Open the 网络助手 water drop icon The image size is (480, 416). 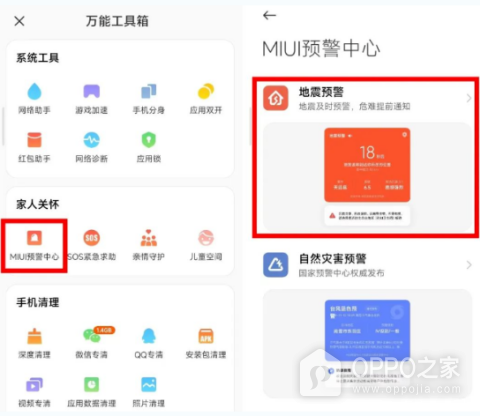tap(34, 91)
